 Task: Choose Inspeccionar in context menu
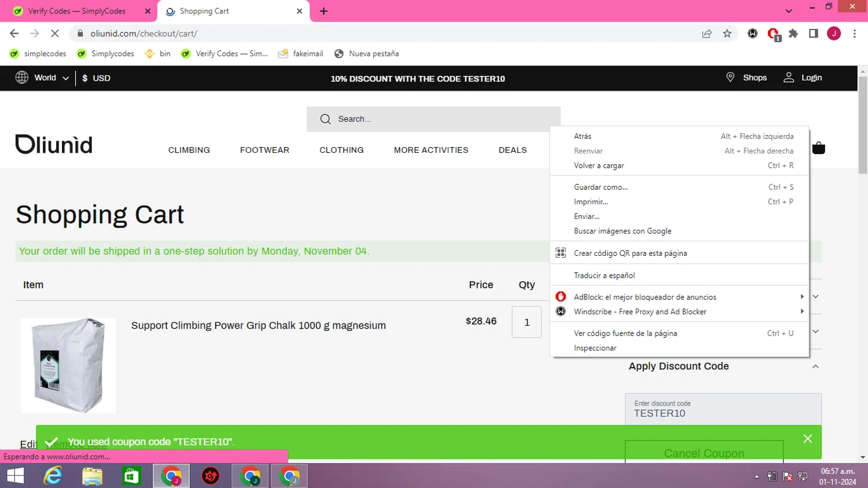[x=679, y=348]
